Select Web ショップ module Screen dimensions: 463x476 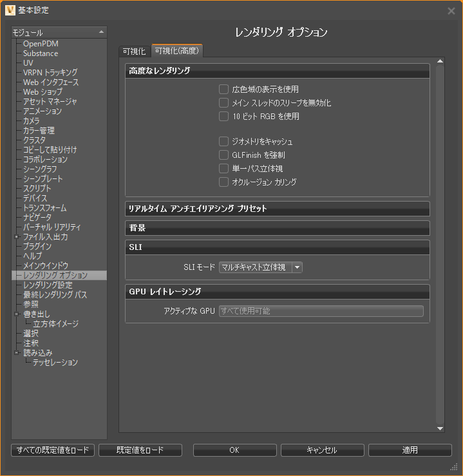[43, 92]
